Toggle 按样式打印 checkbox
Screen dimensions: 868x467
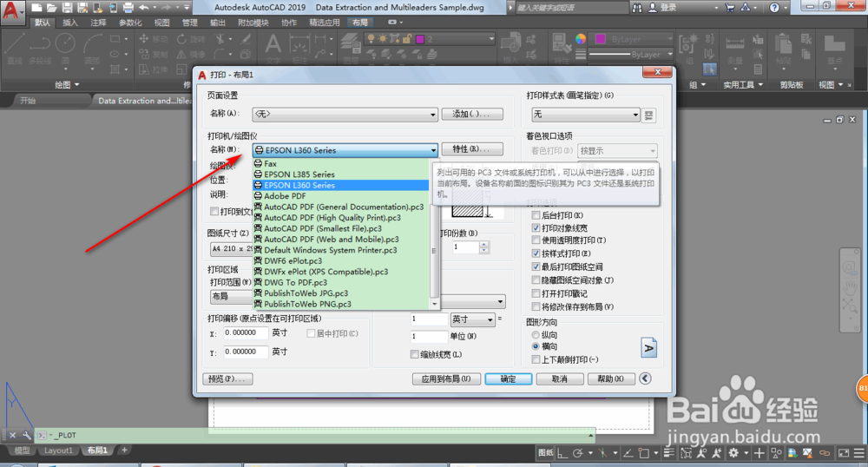(x=536, y=253)
